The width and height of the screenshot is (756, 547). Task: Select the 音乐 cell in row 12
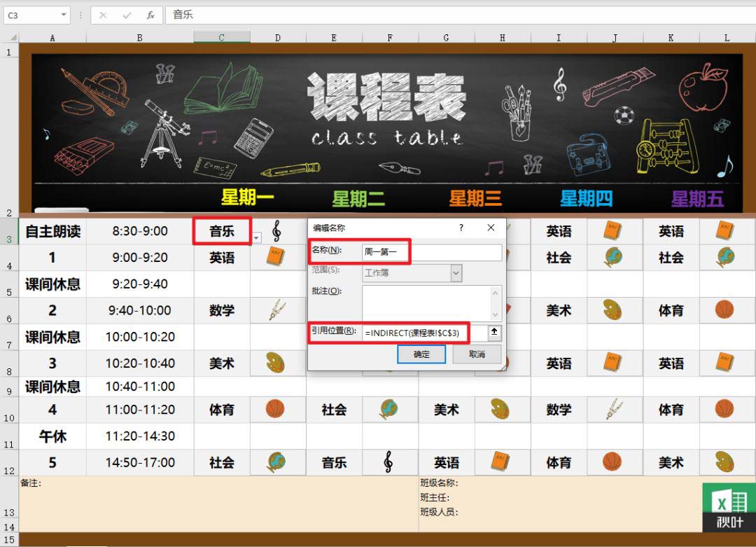(334, 463)
